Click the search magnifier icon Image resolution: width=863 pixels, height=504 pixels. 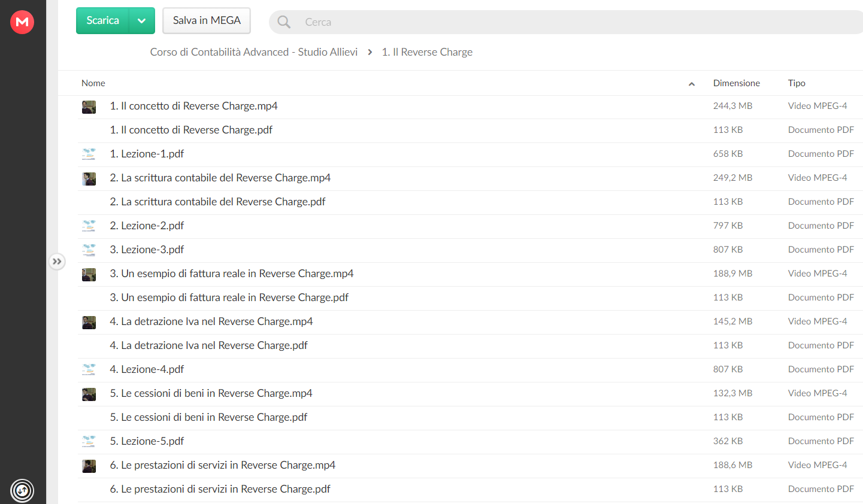tap(284, 22)
